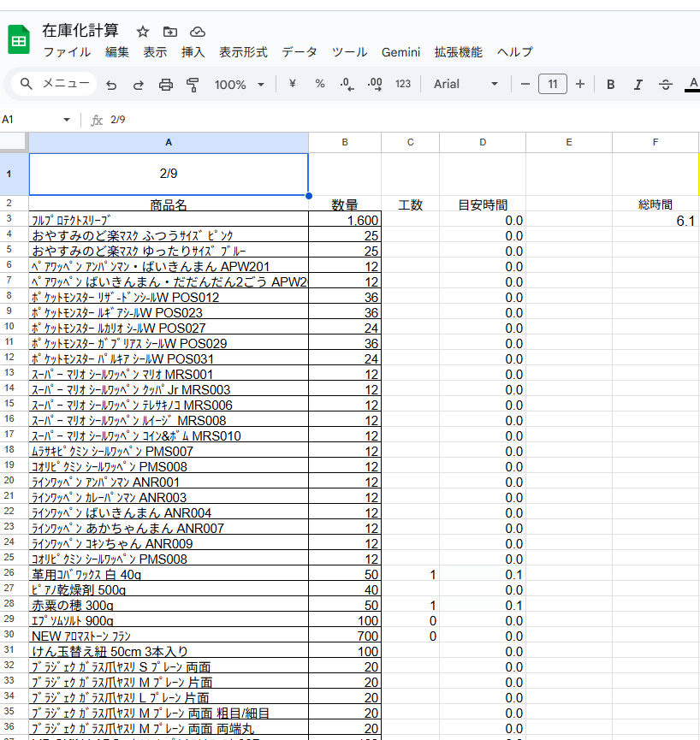The width and height of the screenshot is (700, 740).
Task: Open the 100% zoom level dropdown
Action: 239,84
